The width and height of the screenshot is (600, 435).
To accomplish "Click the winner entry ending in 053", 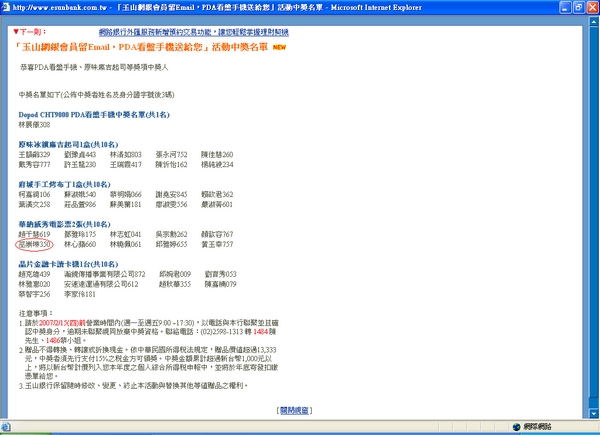I will 221,274.
